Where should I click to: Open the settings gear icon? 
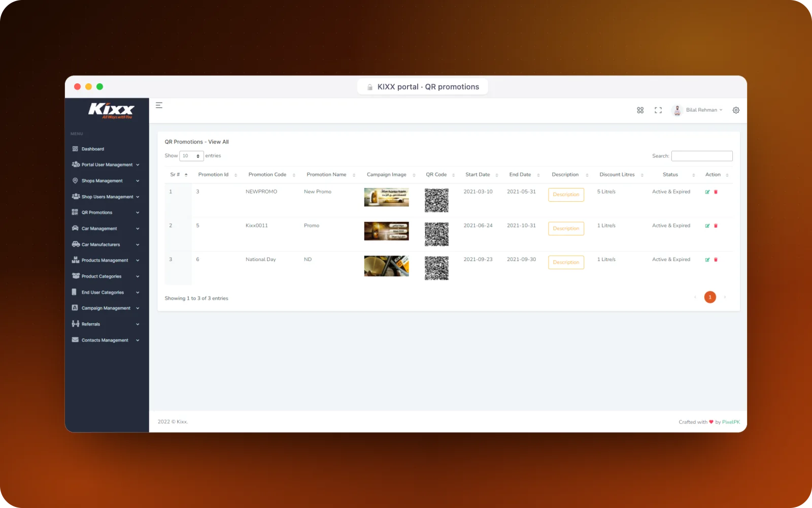point(736,110)
